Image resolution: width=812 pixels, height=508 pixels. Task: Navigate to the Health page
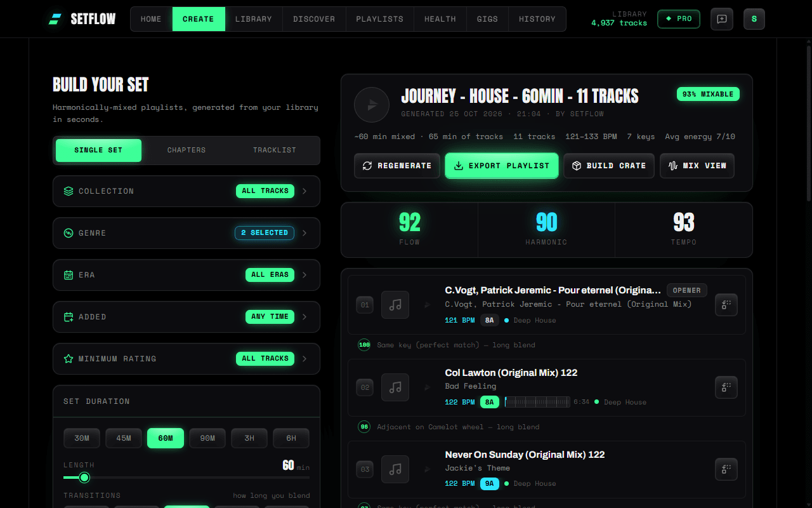tap(440, 19)
